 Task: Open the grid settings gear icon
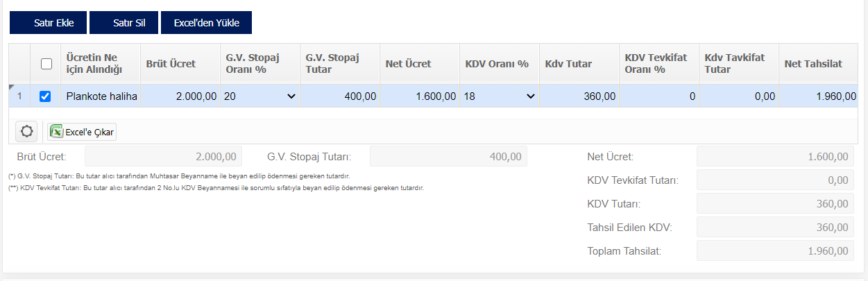27,131
